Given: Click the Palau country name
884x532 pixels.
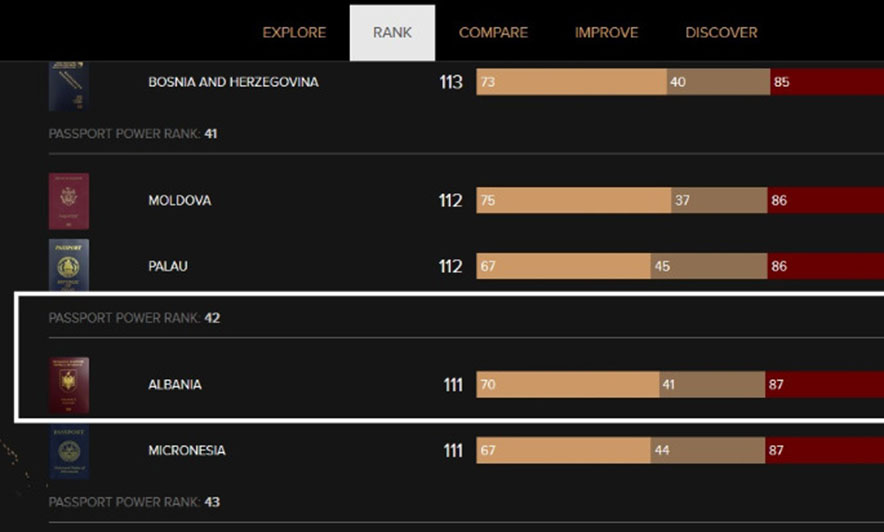Looking at the screenshot, I should tap(168, 267).
